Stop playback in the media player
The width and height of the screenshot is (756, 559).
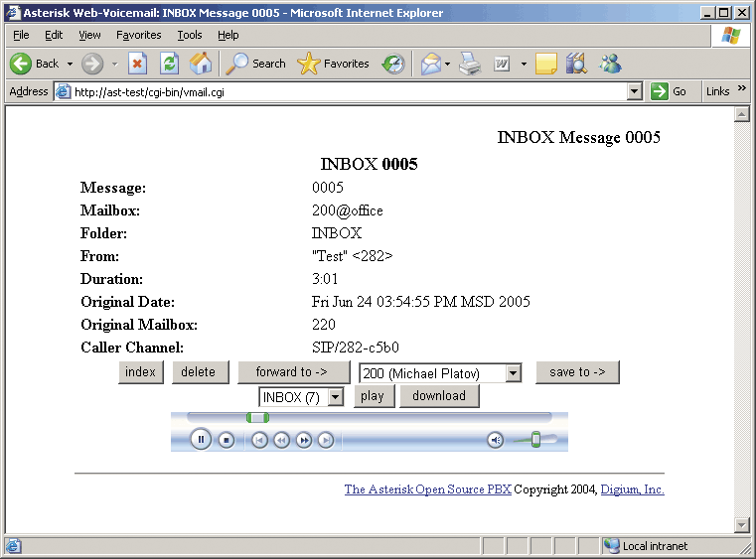point(227,440)
